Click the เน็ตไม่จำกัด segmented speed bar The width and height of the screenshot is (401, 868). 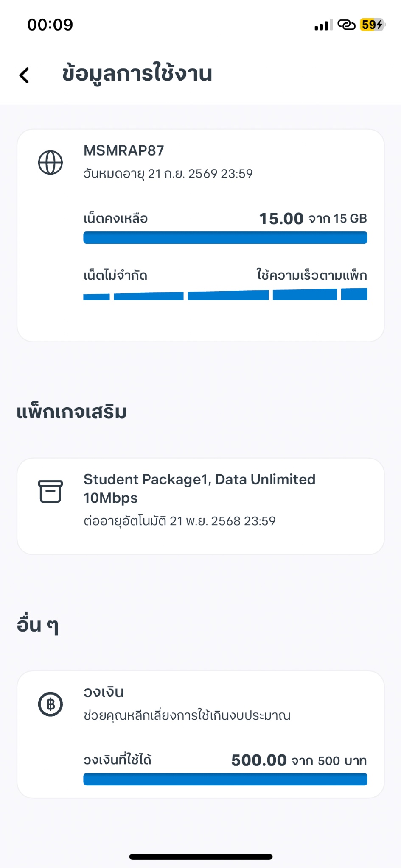[x=225, y=295]
